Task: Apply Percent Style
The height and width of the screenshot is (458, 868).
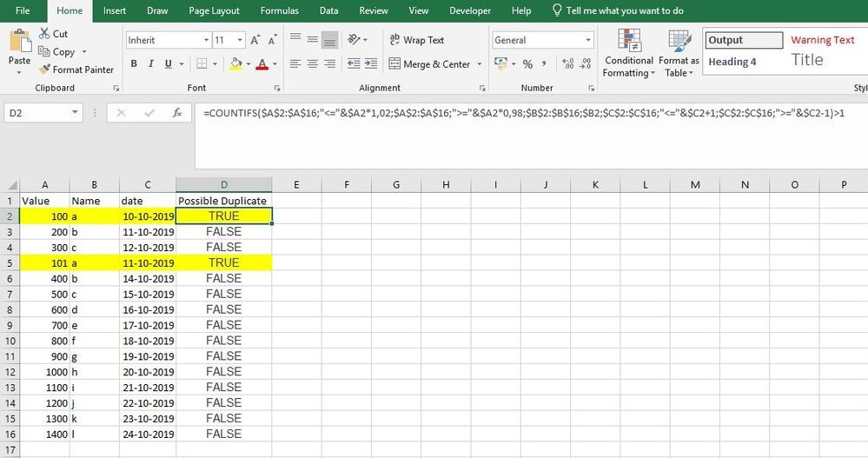Action: [x=527, y=64]
